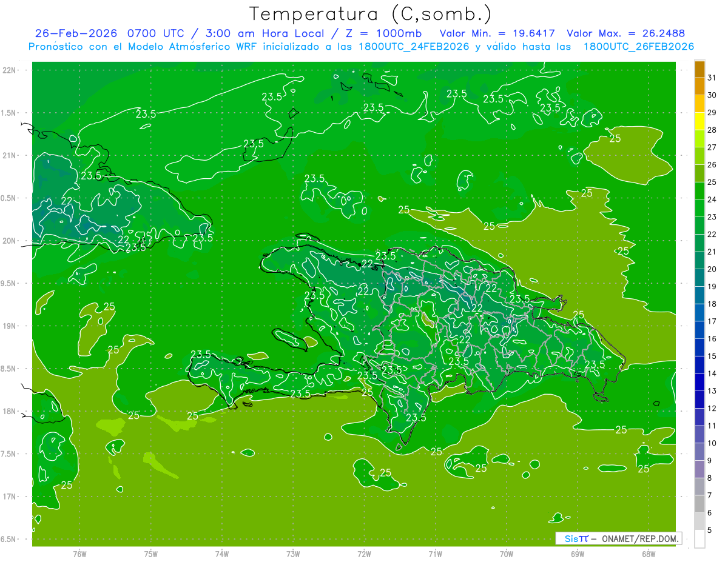Image resolution: width=728 pixels, height=562 pixels.
Task: Click the '31' value on the color scale
Action: click(x=713, y=78)
